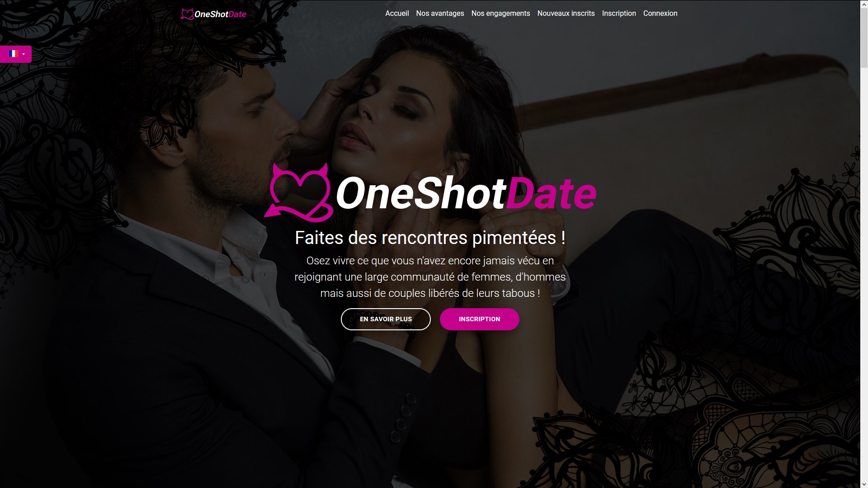
Task: Click the scrollbar down arrow
Action: [x=864, y=484]
